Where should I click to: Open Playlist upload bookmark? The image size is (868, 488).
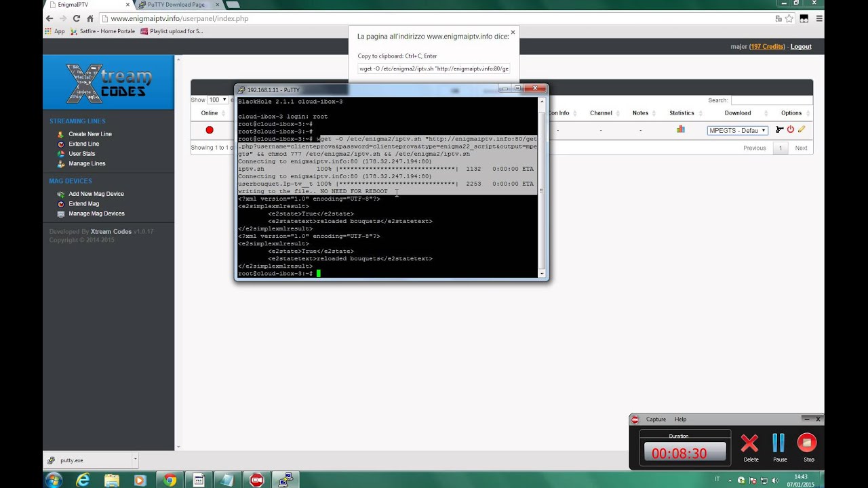tap(172, 31)
